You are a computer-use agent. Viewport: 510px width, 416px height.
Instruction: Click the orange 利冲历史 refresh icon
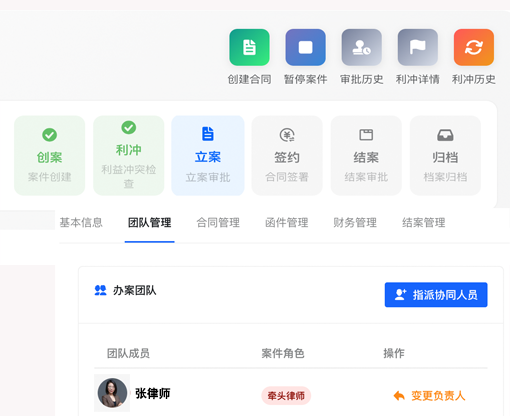[x=474, y=47]
